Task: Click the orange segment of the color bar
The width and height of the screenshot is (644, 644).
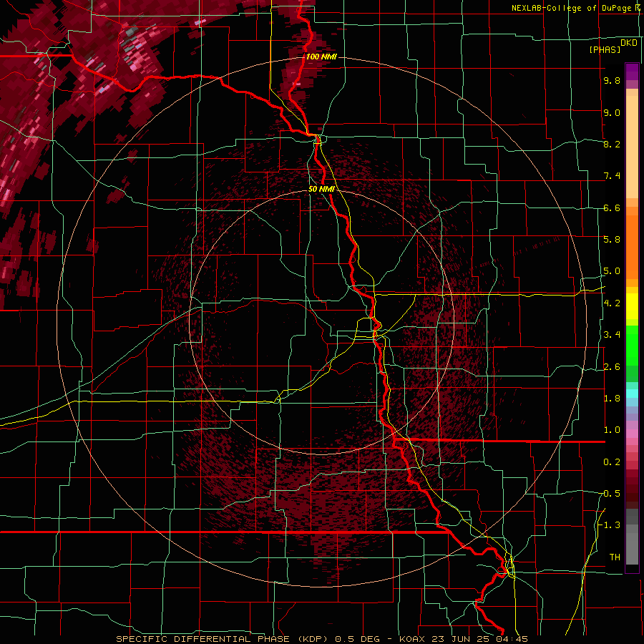Action: click(632, 243)
